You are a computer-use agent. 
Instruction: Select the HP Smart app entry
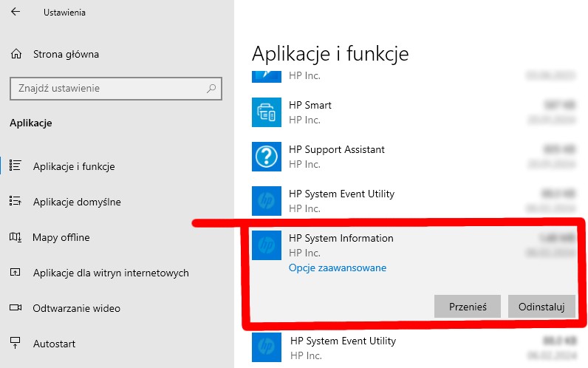tap(413, 112)
